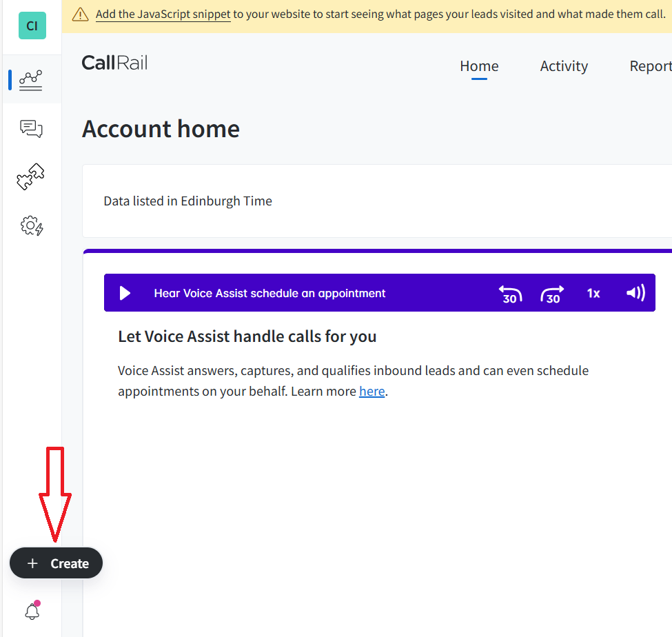Open the integrations puzzle piece icon
The image size is (672, 637).
click(30, 176)
